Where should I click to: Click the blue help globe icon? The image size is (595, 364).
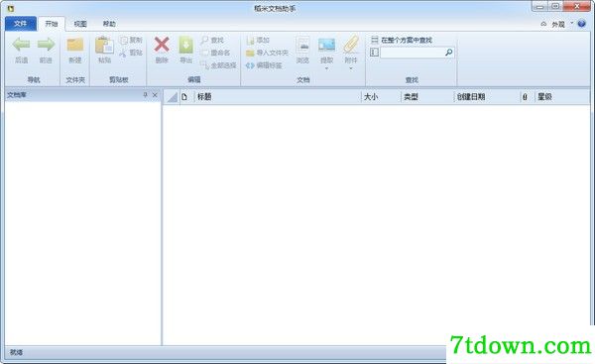pos(582,24)
